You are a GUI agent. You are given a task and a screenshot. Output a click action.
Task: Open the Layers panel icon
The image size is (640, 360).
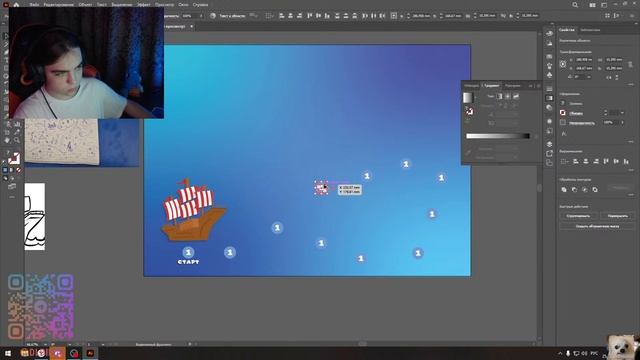[549, 144]
